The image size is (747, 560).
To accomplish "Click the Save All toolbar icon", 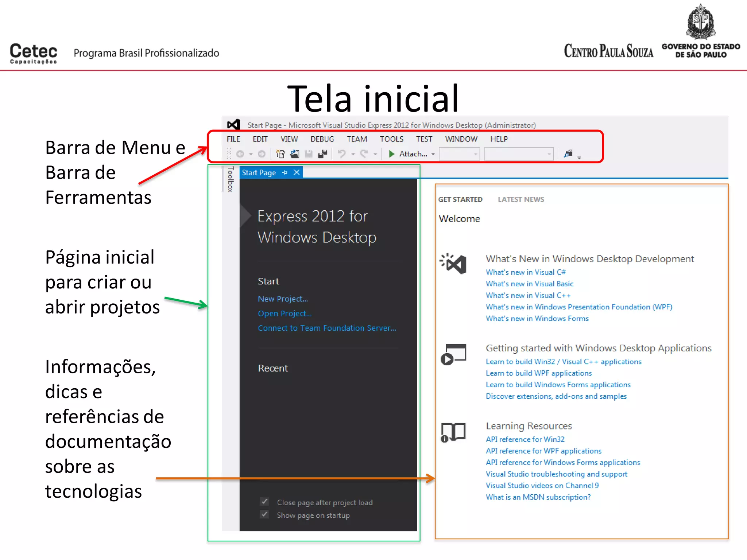I will point(323,154).
